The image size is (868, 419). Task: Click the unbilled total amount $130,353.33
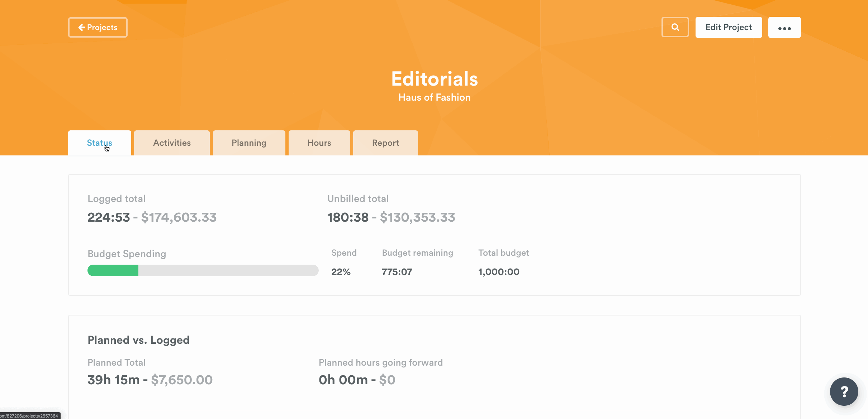pos(417,217)
